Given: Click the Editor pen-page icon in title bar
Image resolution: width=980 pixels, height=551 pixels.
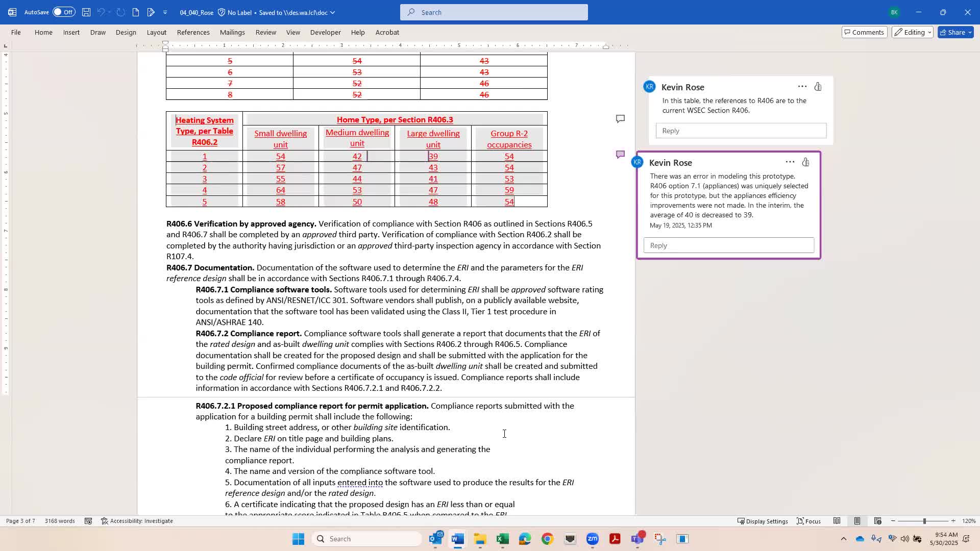Looking at the screenshot, I should click(151, 12).
